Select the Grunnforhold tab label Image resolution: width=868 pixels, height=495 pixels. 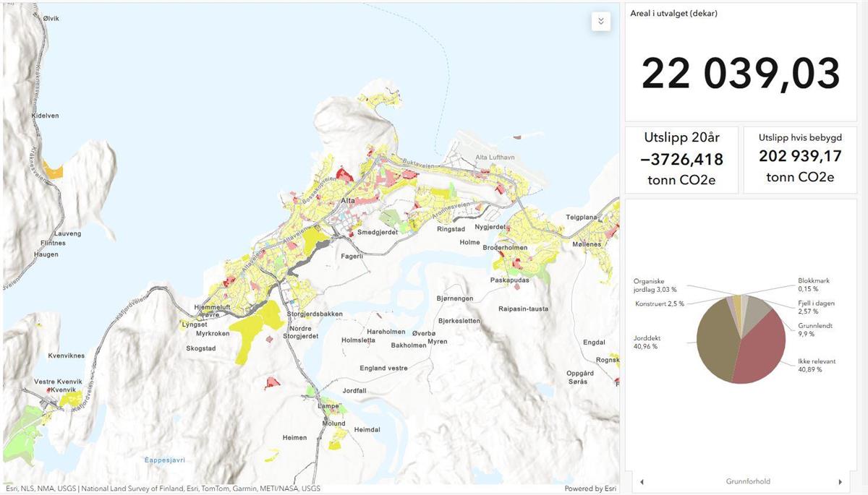tap(747, 481)
